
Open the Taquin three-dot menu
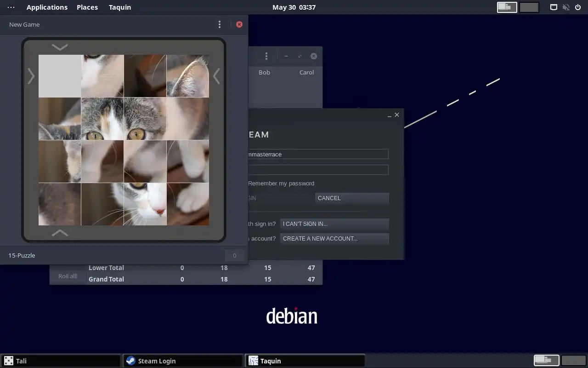[220, 24]
